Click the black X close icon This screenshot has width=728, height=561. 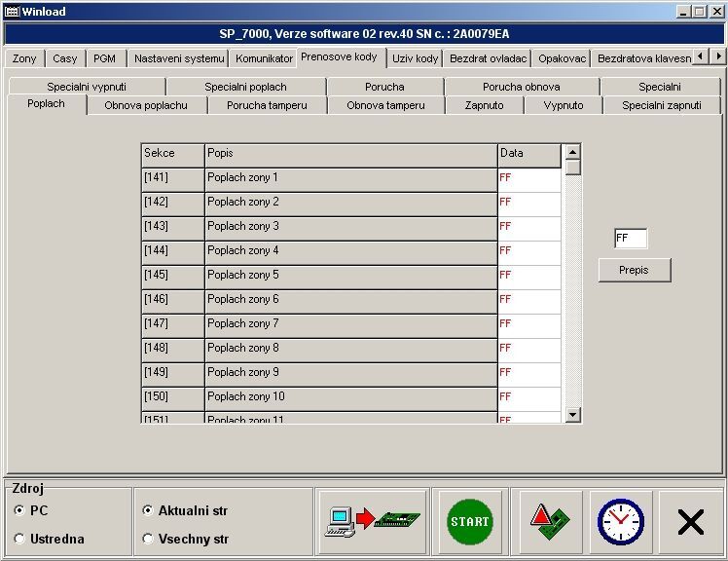690,522
